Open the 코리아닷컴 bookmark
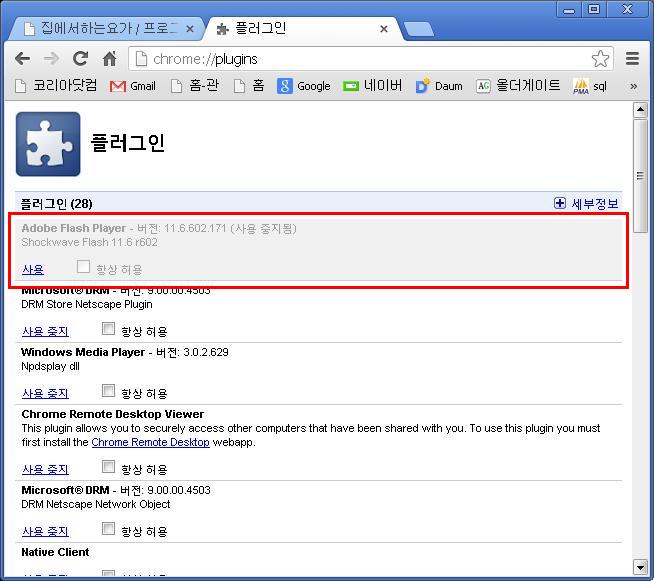The height and width of the screenshot is (581, 654). [x=56, y=86]
